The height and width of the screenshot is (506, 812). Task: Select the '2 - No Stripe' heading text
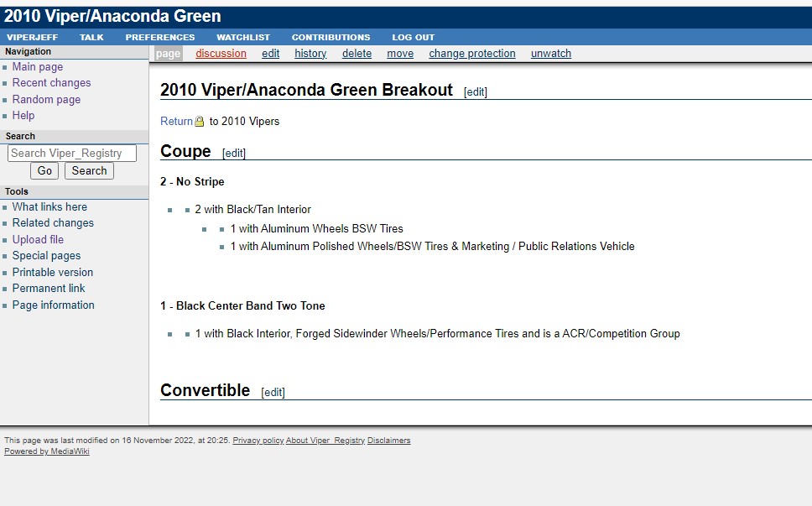(192, 182)
